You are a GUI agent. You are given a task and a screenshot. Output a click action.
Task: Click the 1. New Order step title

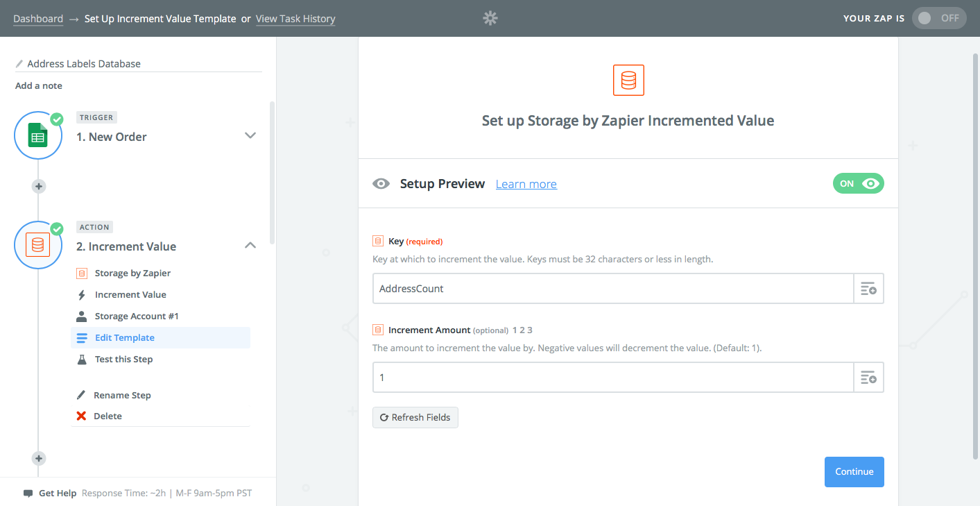click(x=112, y=137)
